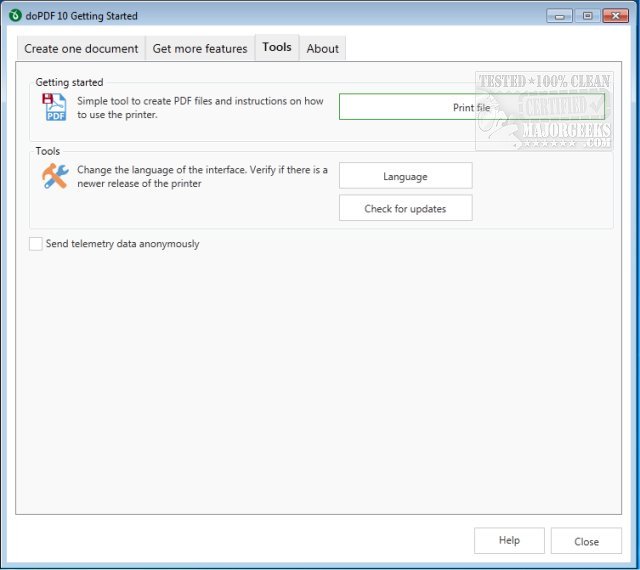Click the Print file button

(x=471, y=107)
